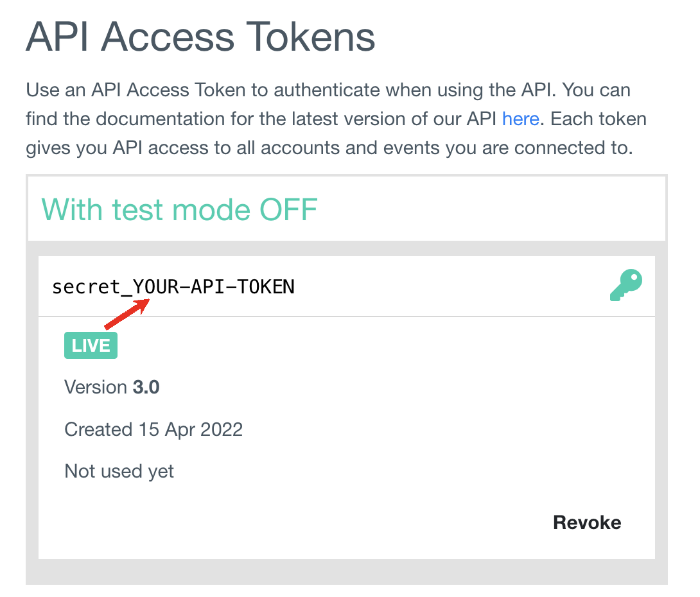Click the gray panel footer below token card
700x597 pixels.
(x=347, y=571)
